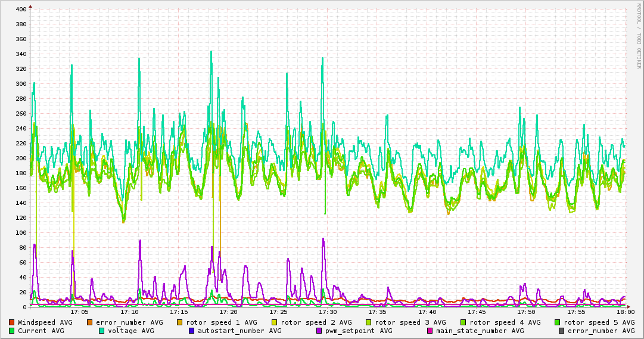
Task: Click the 17:30 time axis label
Action: pos(328,312)
